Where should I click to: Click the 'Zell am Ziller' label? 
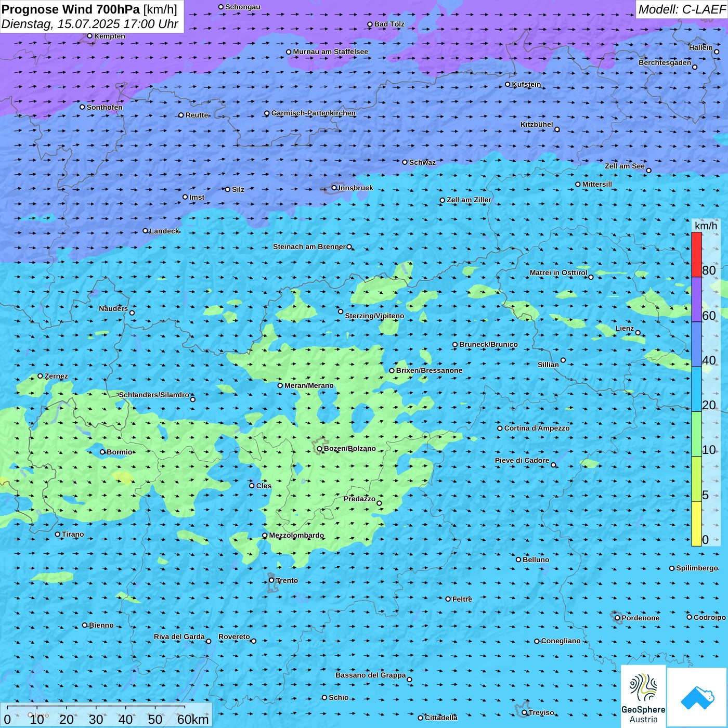point(469,200)
